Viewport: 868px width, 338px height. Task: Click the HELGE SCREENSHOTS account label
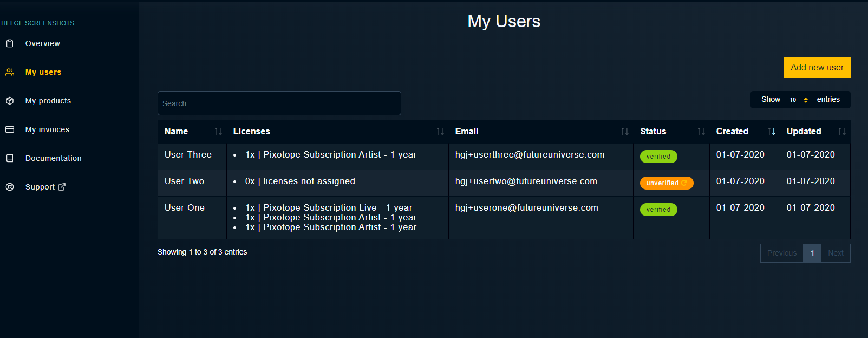(x=38, y=23)
